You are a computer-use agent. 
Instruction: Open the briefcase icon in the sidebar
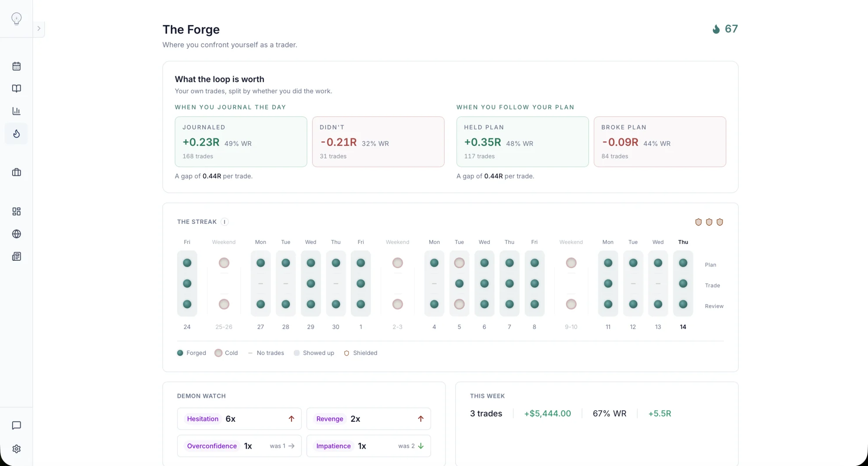[x=16, y=172]
